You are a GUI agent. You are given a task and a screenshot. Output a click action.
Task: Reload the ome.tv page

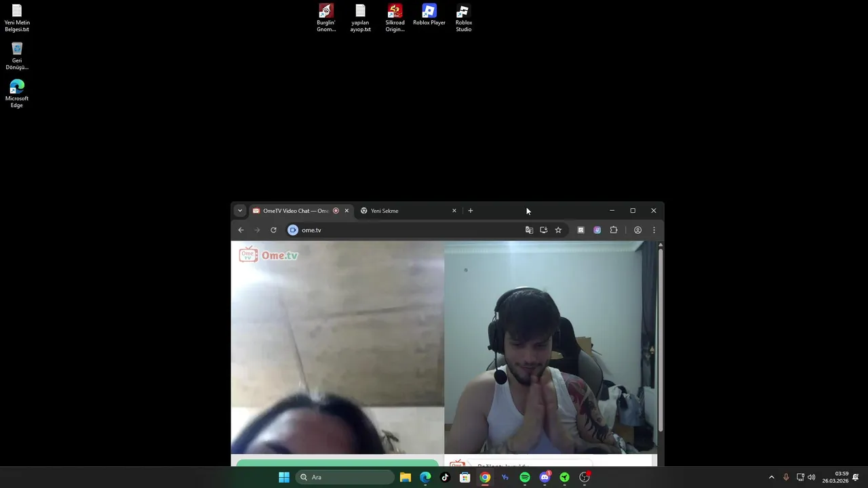(x=273, y=230)
